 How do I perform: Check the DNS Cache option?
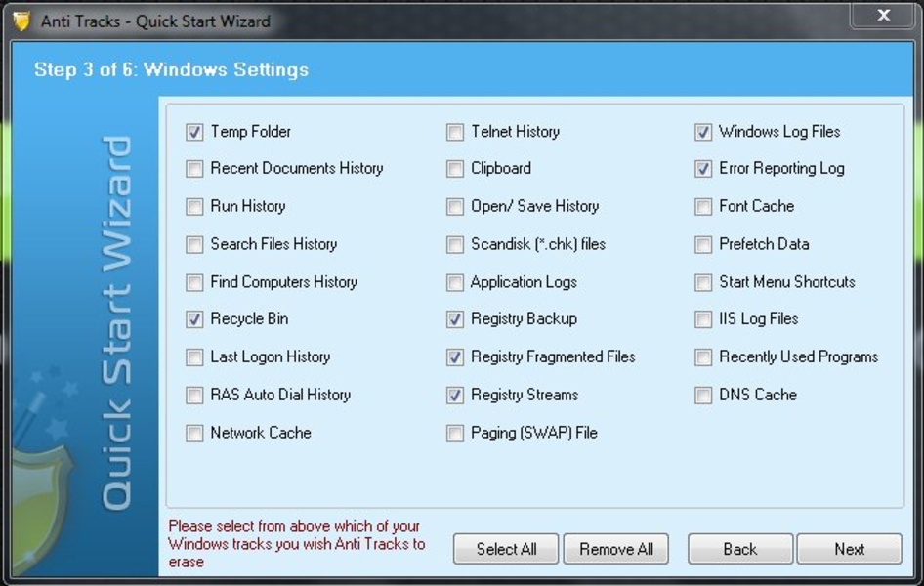[703, 396]
